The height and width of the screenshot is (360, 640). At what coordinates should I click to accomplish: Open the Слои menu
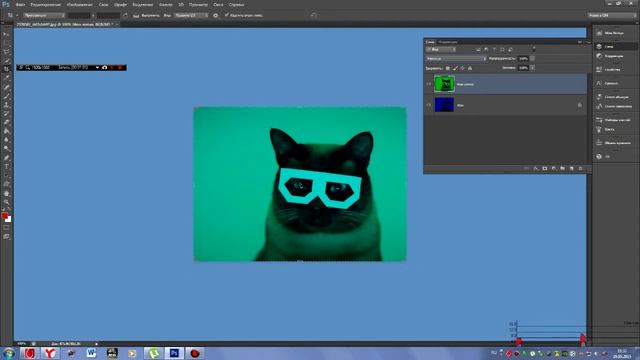pyautogui.click(x=103, y=4)
